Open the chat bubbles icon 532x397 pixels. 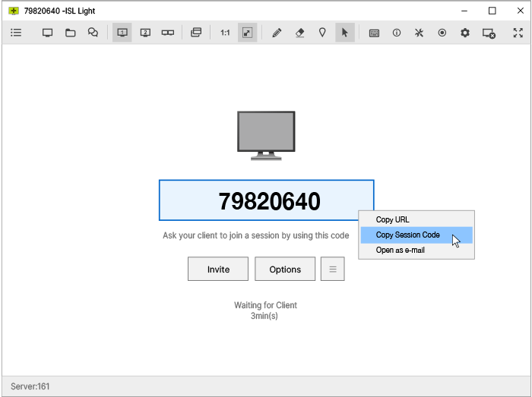click(93, 33)
